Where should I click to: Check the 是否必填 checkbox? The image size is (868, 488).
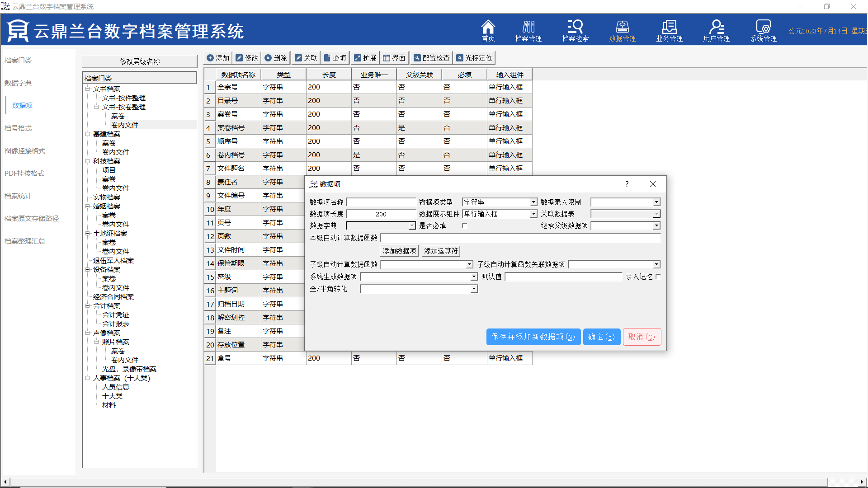(x=464, y=225)
